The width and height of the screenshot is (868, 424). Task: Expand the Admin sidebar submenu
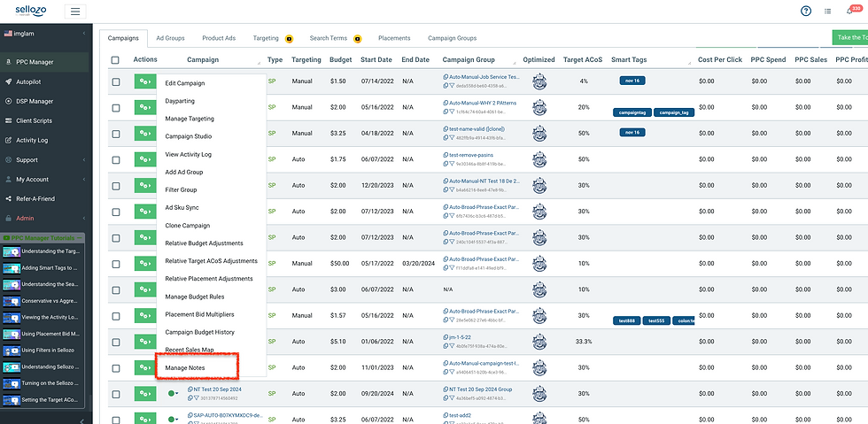83,218
